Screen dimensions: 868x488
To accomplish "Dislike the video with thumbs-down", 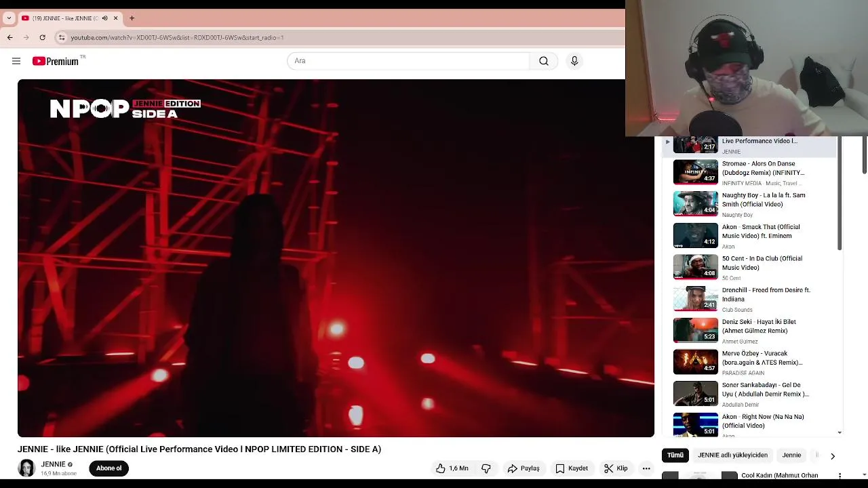I will (486, 468).
